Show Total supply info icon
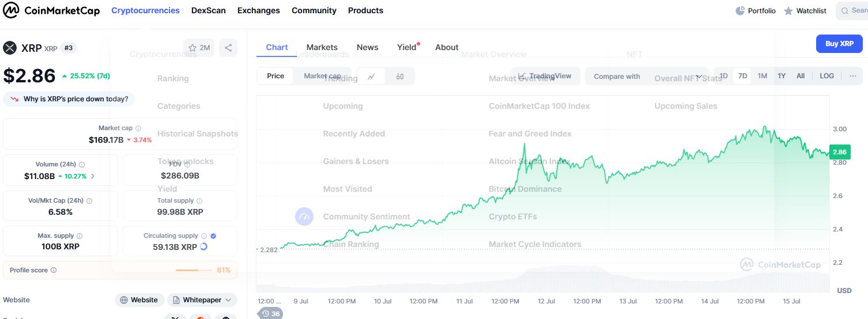Screen dimensions: 868x319 (199, 201)
